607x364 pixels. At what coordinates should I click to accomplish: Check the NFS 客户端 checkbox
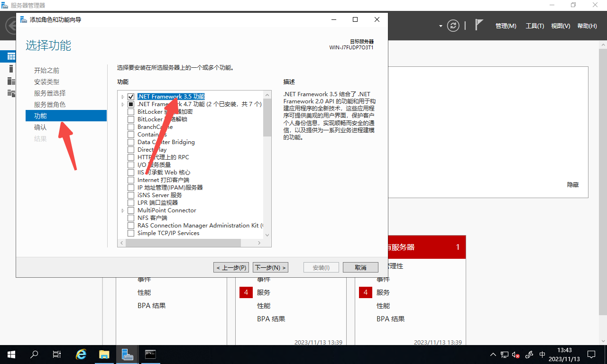[131, 218]
